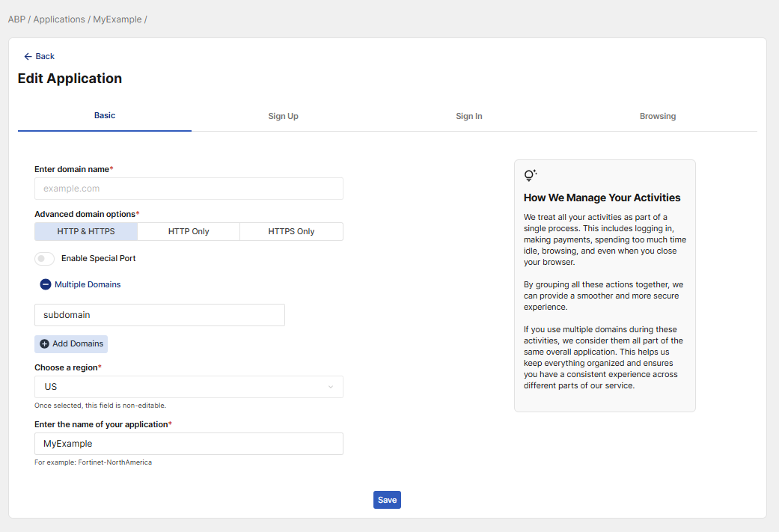
Task: Click the Enter domain name field
Action: [x=189, y=189]
